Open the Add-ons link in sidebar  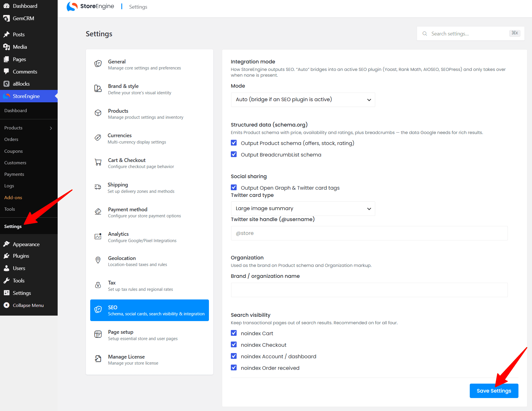click(13, 198)
